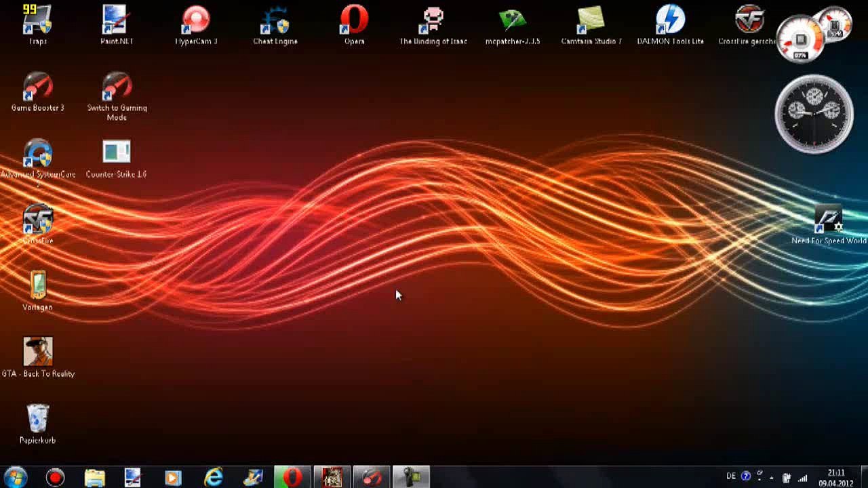Click the Opera desktop shortcut
Image resolution: width=868 pixels, height=488 pixels.
coord(354,25)
